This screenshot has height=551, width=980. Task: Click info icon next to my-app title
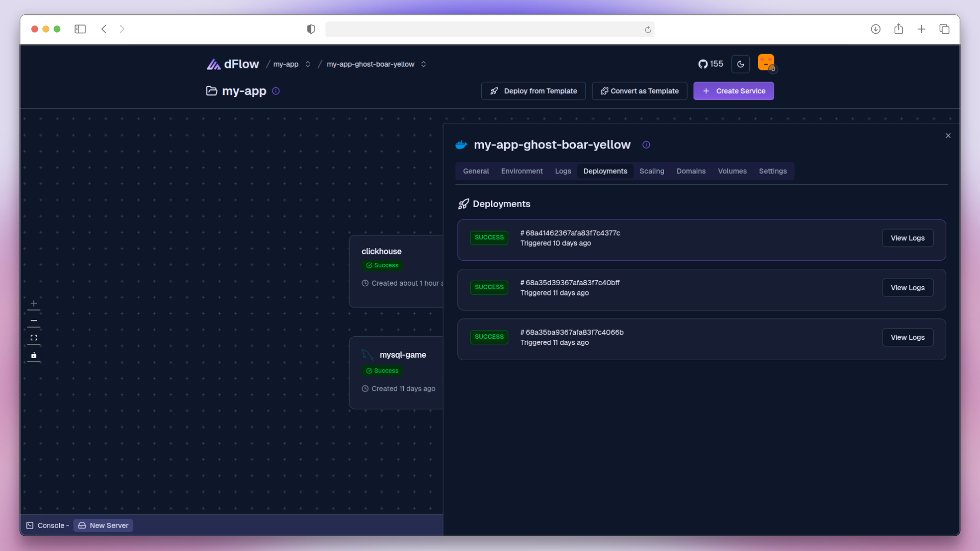[276, 91]
